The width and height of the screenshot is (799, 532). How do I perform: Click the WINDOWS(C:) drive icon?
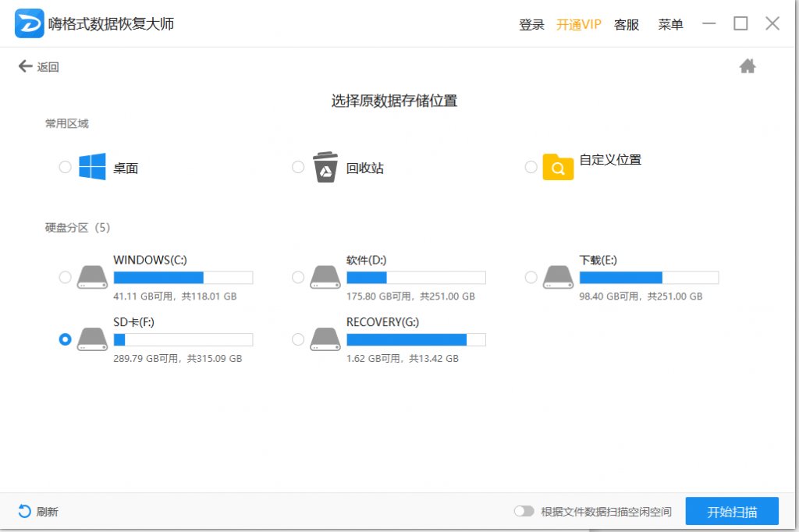tap(93, 277)
